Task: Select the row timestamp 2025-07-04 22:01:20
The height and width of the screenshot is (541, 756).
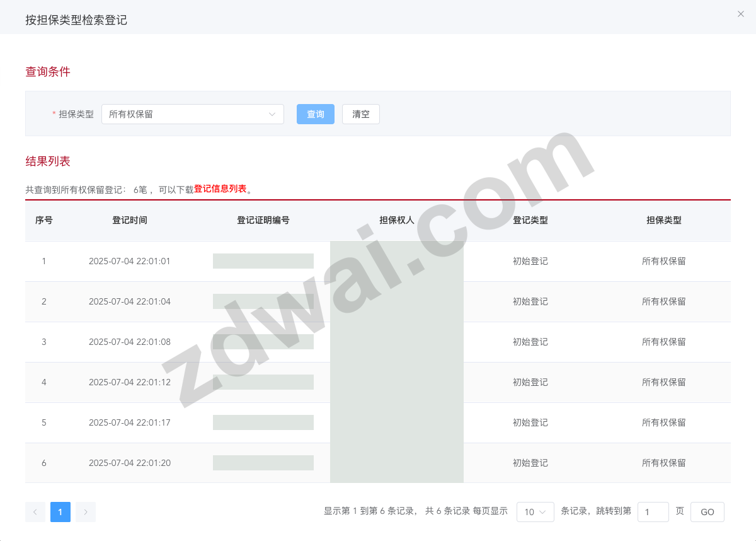Action: point(130,463)
